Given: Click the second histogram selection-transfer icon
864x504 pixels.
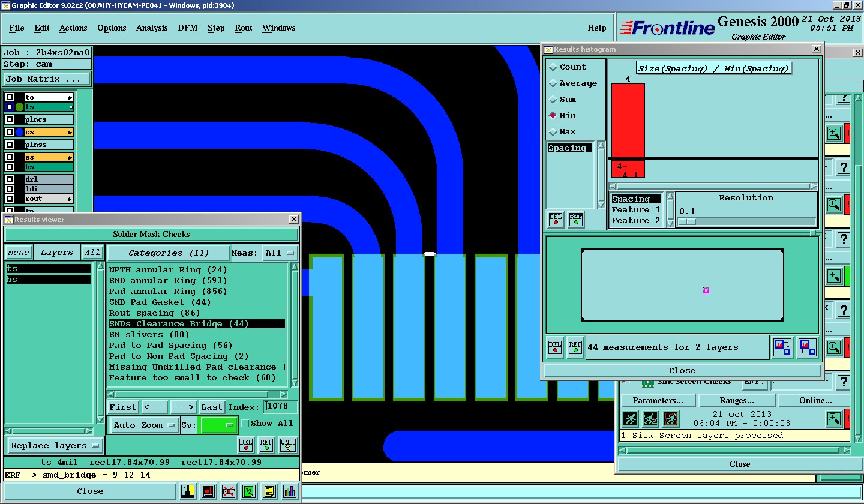Looking at the screenshot, I should tap(808, 347).
